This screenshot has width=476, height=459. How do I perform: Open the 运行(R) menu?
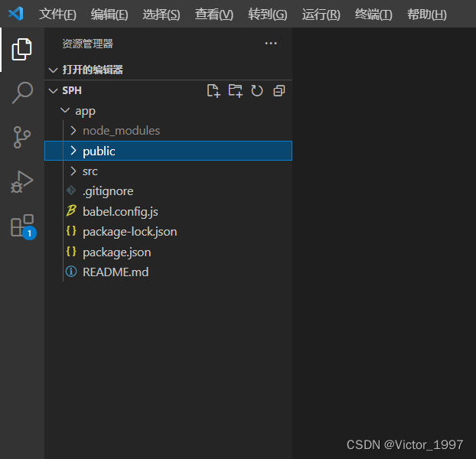click(x=321, y=15)
